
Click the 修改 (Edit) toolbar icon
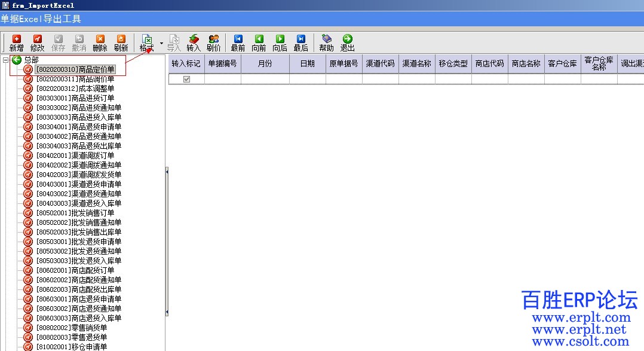click(37, 42)
